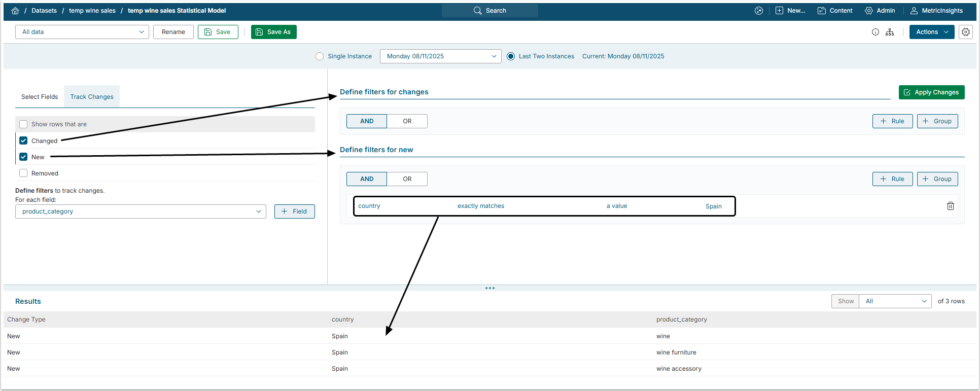This screenshot has width=980, height=391.
Task: Click the Search box in header
Action: (489, 11)
